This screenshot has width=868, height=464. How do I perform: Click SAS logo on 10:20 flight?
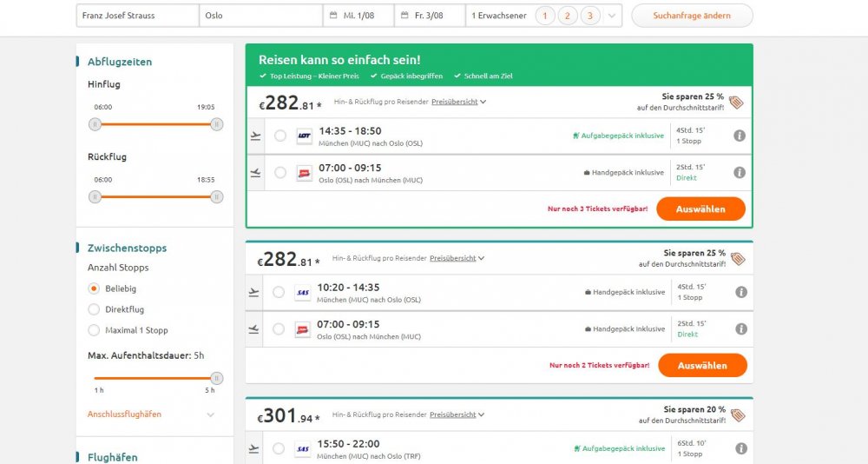pos(303,292)
